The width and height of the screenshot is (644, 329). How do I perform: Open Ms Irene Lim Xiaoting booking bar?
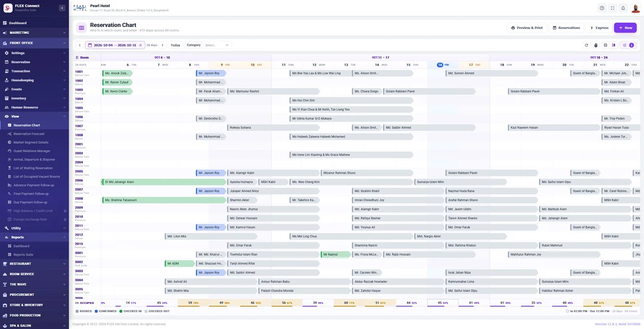pos(351,155)
